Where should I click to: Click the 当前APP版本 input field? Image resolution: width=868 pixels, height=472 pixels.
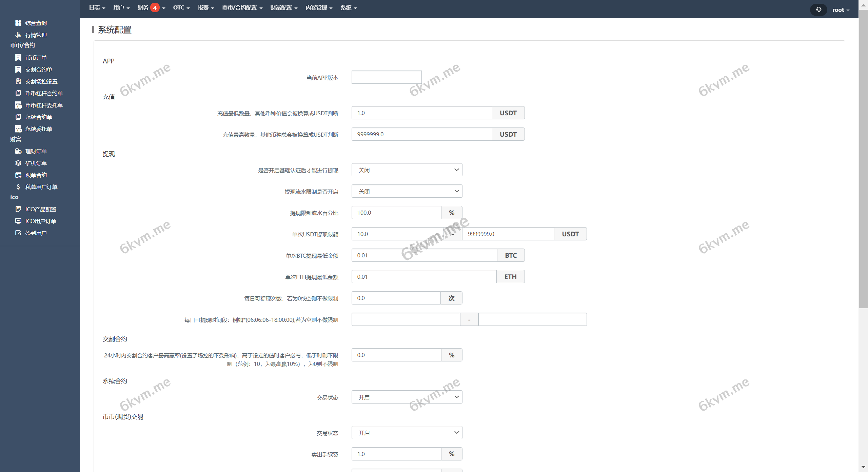386,77
